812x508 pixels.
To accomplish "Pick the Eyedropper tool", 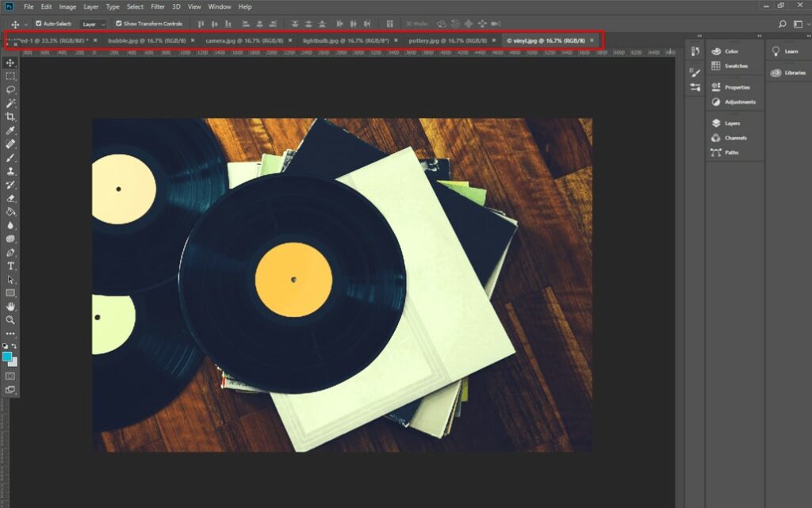I will coord(10,131).
